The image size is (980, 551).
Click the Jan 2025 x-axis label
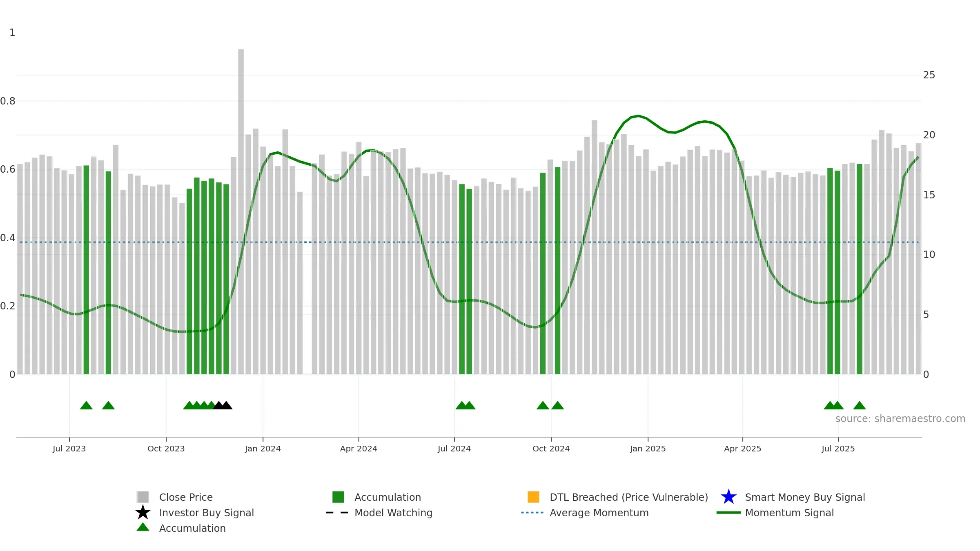pos(648,449)
